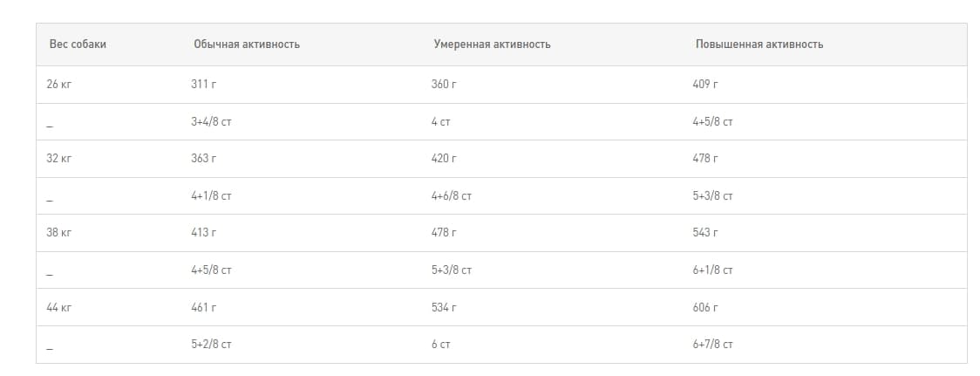Image resolution: width=980 pixels, height=376 pixels.
Task: Click the "38 кг" weight cell
Action: (x=58, y=233)
